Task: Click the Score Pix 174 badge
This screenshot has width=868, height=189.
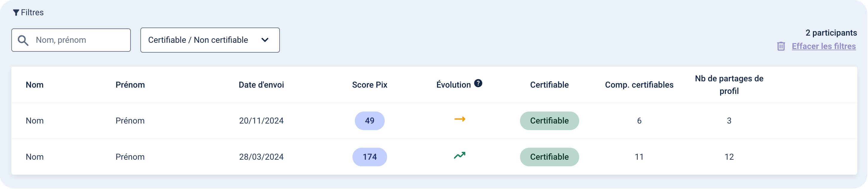Action: (370, 157)
